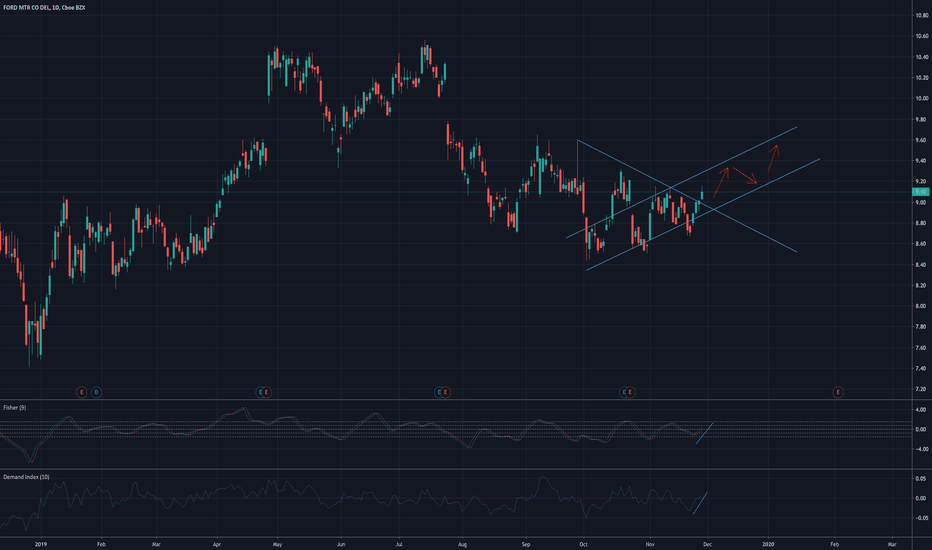
Task: Open the earnings E marker before May
Action: (x=267, y=392)
